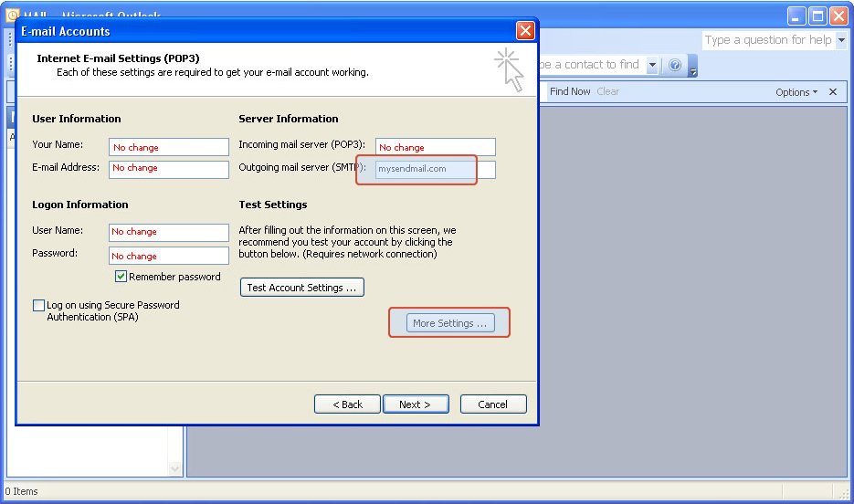
Task: Click the blue Help question mark icon
Action: click(x=675, y=65)
